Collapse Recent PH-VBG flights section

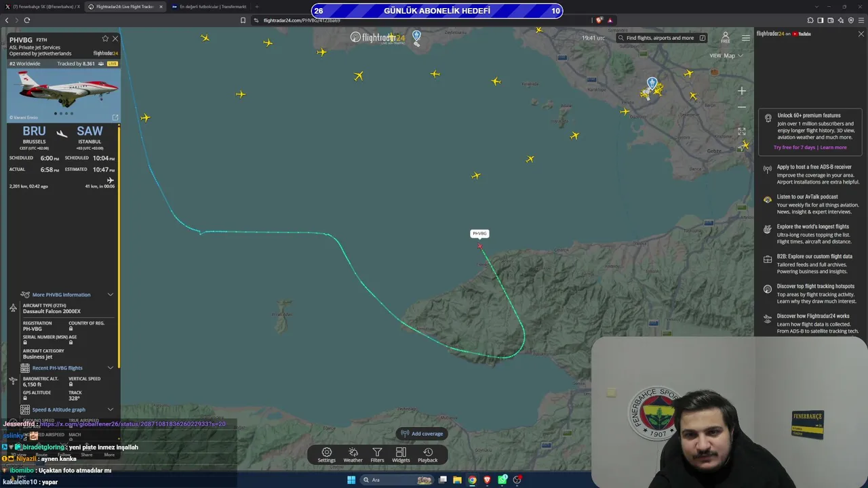[x=111, y=368]
